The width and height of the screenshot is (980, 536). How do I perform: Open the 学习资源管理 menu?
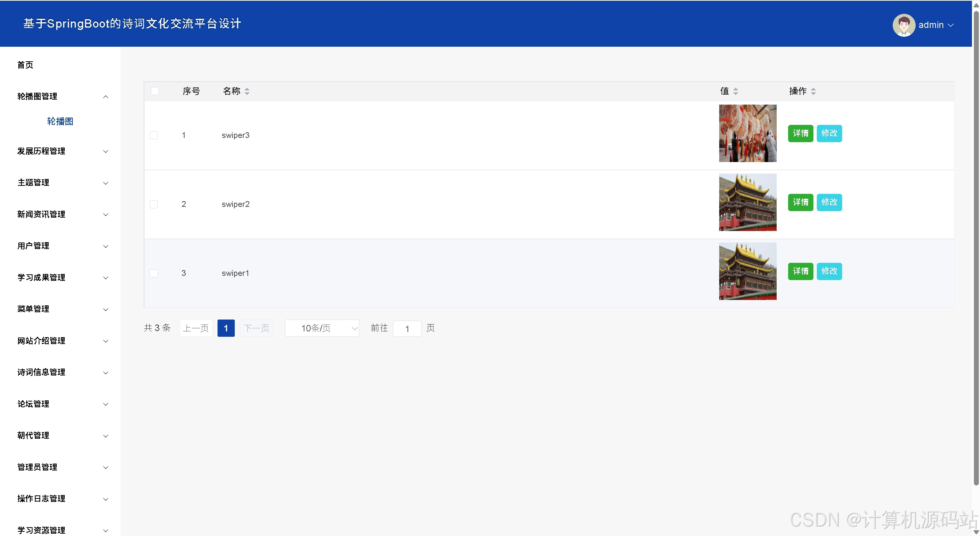pyautogui.click(x=60, y=530)
